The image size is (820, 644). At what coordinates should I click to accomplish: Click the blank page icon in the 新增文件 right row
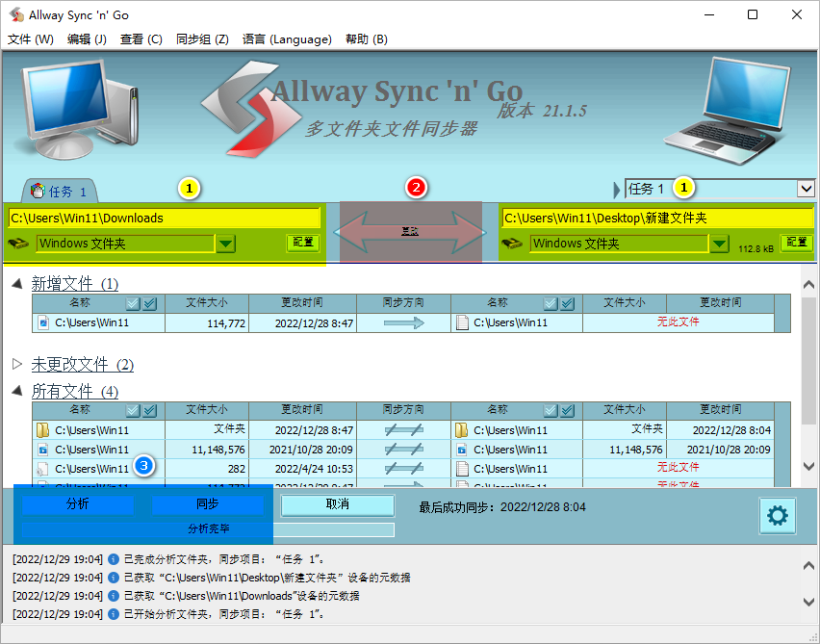coord(462,322)
